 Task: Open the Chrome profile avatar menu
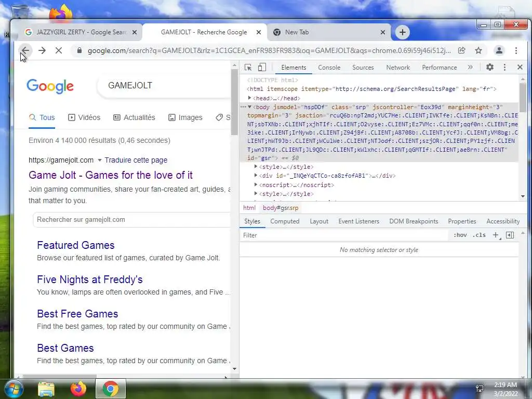click(x=499, y=50)
